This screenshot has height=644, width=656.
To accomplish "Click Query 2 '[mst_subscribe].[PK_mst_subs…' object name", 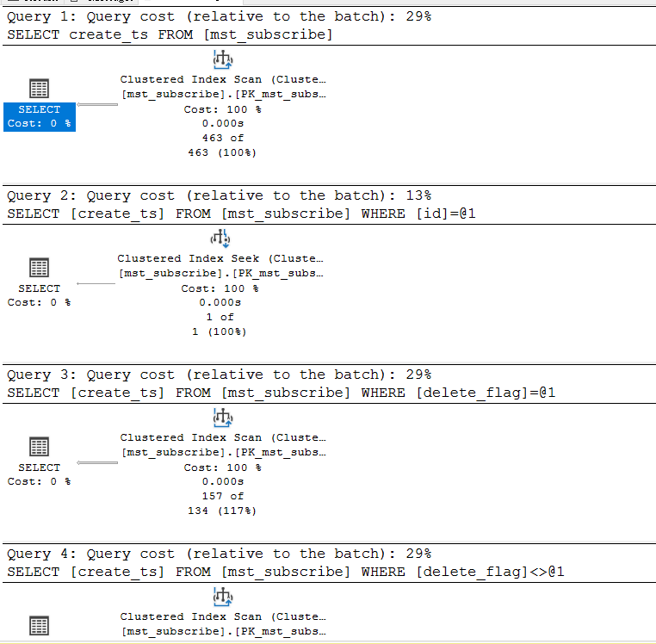I will click(x=221, y=273).
